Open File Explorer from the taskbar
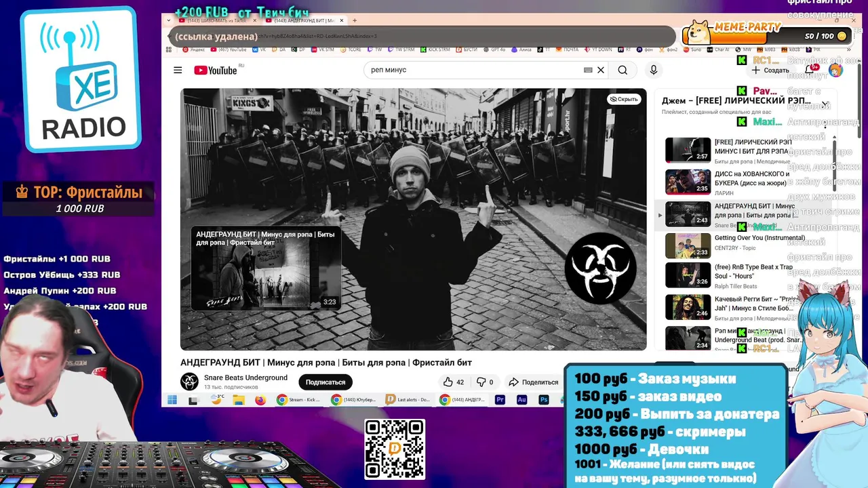This screenshot has width=868, height=488. click(x=239, y=400)
